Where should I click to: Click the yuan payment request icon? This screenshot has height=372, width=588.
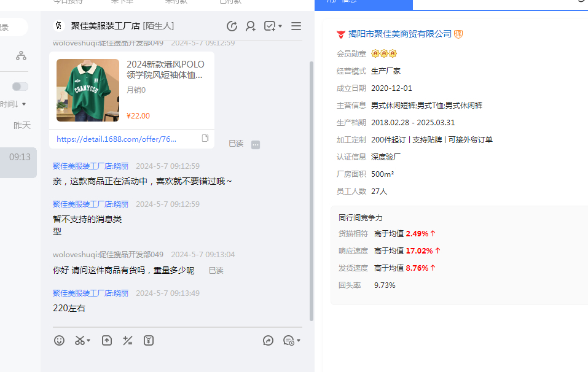click(x=148, y=340)
